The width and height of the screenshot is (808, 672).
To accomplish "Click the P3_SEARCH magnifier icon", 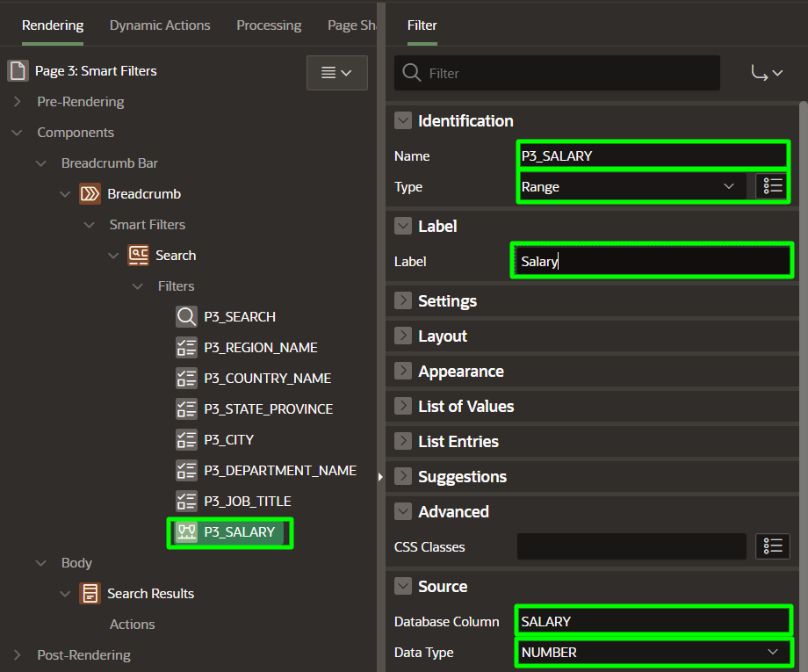I will 186,316.
